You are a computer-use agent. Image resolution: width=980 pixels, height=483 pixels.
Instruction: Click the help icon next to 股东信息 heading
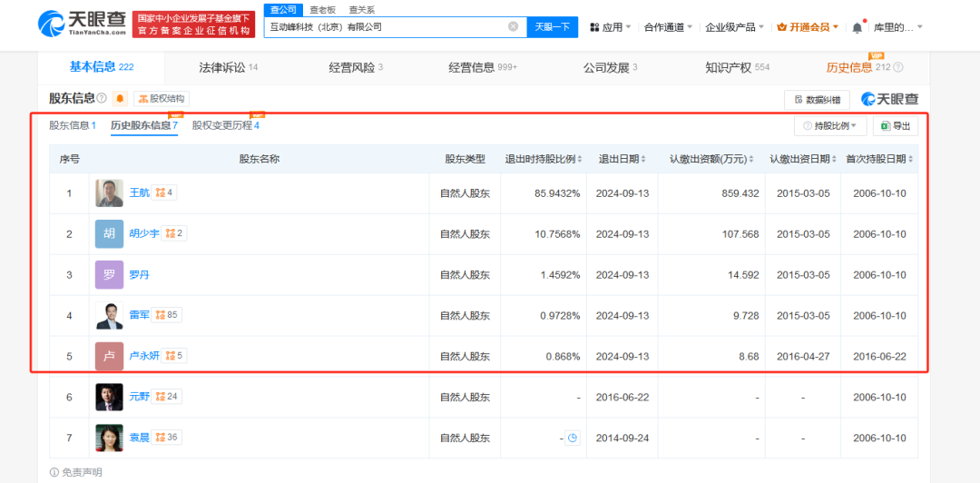(102, 99)
